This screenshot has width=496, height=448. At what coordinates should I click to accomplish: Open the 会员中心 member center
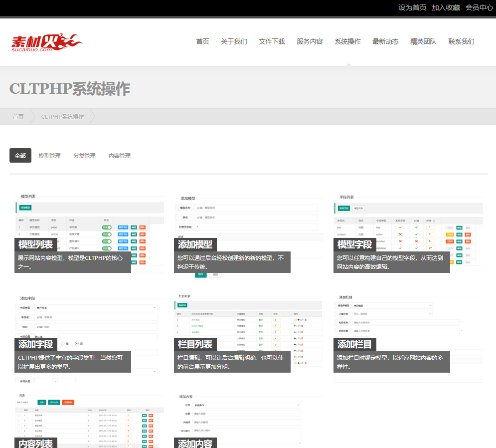coord(479,7)
